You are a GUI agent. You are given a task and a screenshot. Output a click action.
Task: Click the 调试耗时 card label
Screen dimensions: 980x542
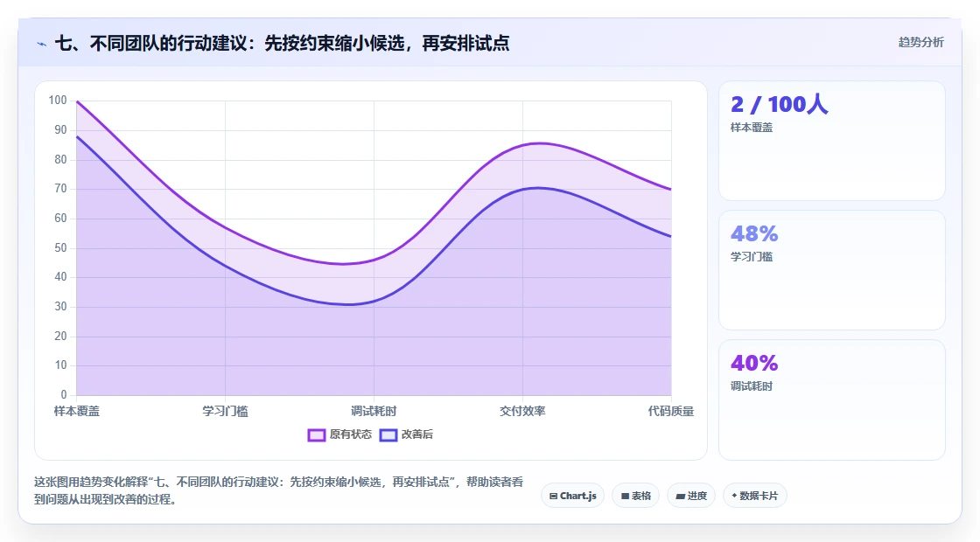752,386
